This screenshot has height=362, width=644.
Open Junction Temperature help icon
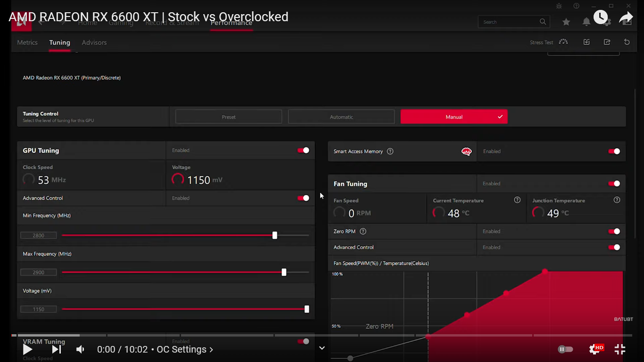pyautogui.click(x=617, y=200)
